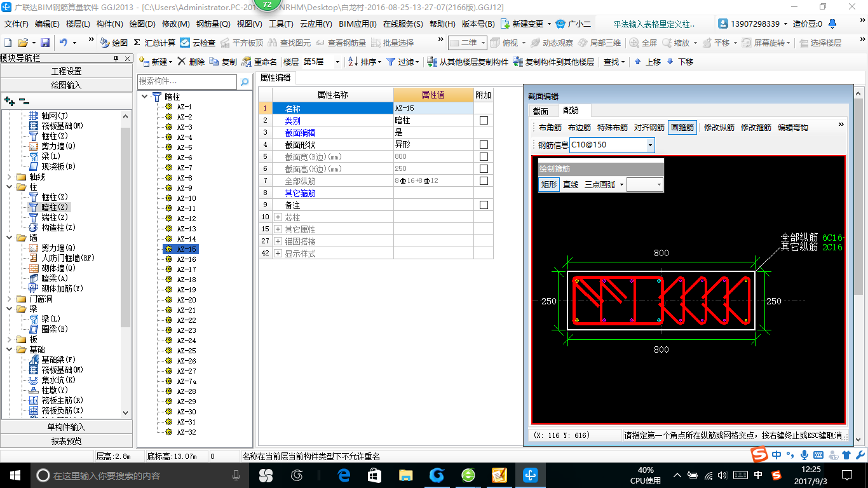Click the 广小二 assistant icon
Screen dimensions: 868x488
pos(573,24)
